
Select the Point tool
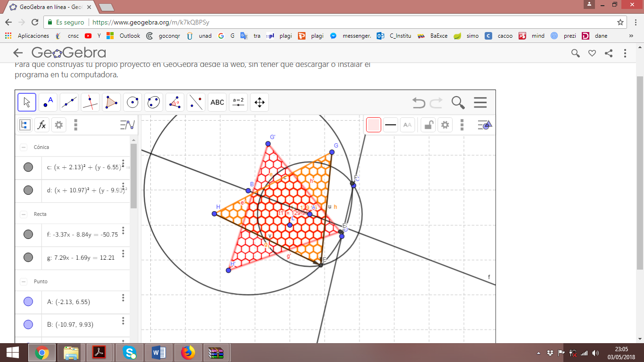click(48, 102)
